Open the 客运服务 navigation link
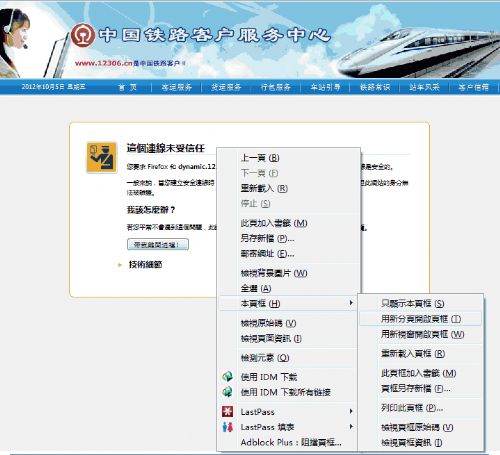This screenshot has width=500, height=455. pos(176,87)
